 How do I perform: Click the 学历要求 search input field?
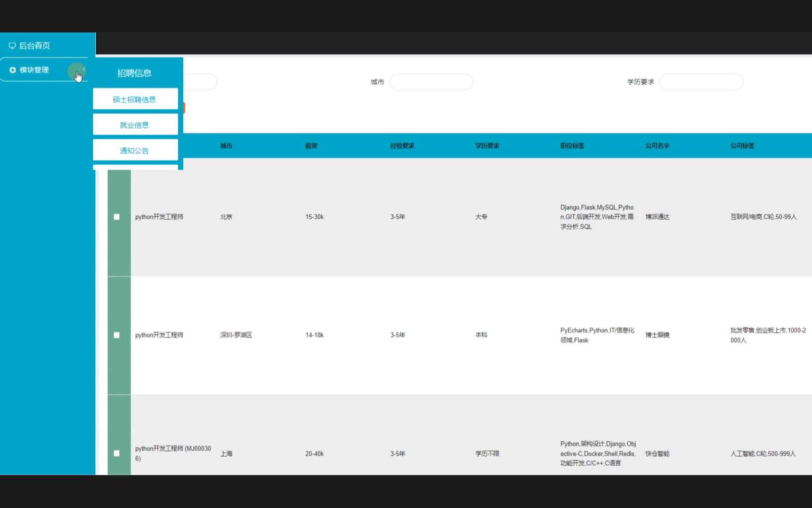[701, 82]
